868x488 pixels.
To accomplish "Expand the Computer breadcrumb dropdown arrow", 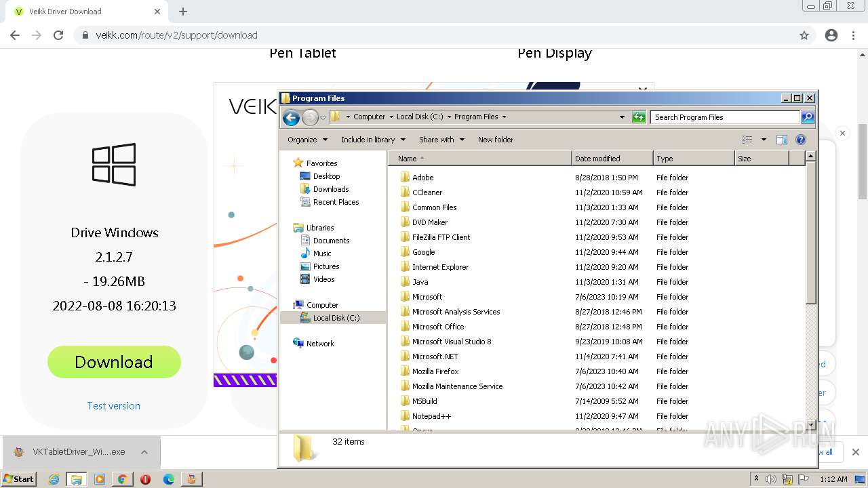I will (391, 117).
